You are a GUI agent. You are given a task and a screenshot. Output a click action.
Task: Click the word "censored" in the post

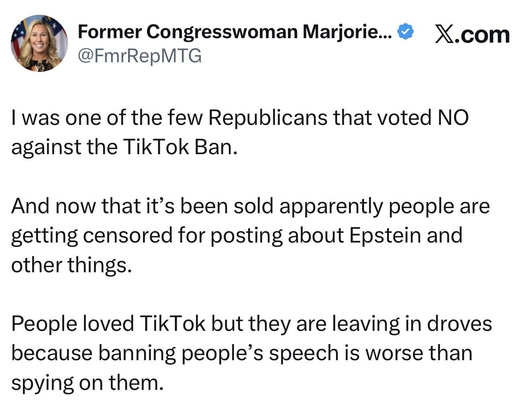(x=128, y=235)
